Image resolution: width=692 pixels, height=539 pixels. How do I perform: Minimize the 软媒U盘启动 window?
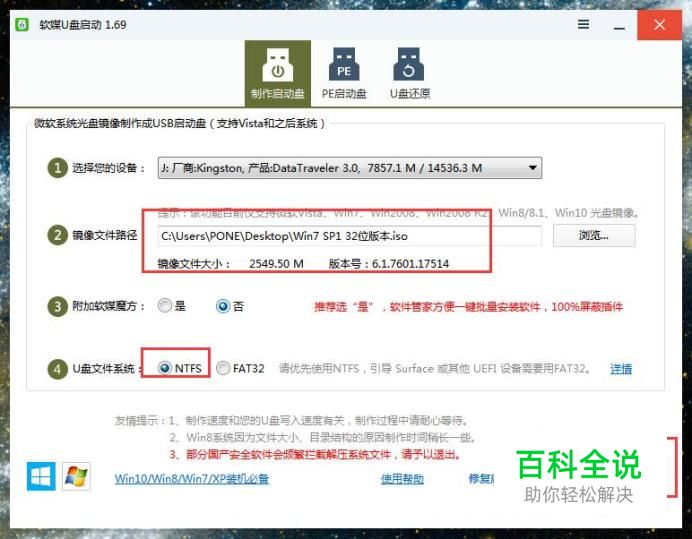[x=619, y=27]
